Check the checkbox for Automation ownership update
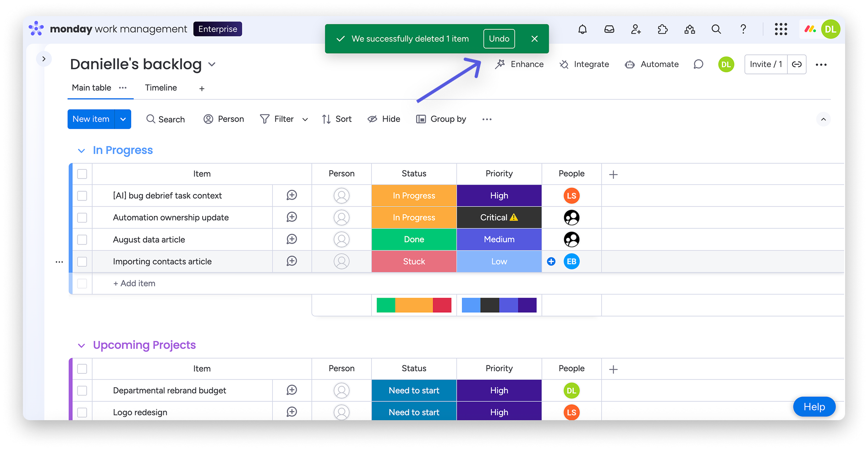 (82, 217)
